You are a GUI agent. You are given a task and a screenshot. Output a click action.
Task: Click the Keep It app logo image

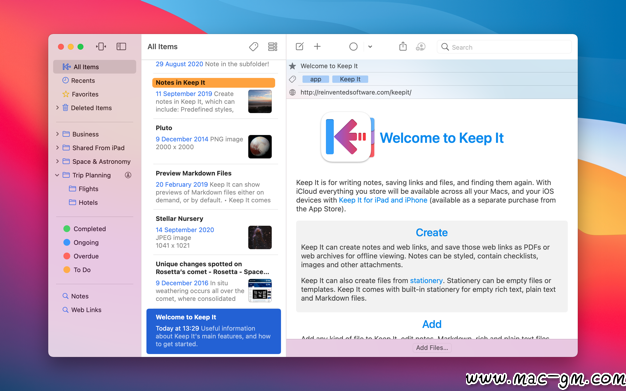(x=347, y=137)
